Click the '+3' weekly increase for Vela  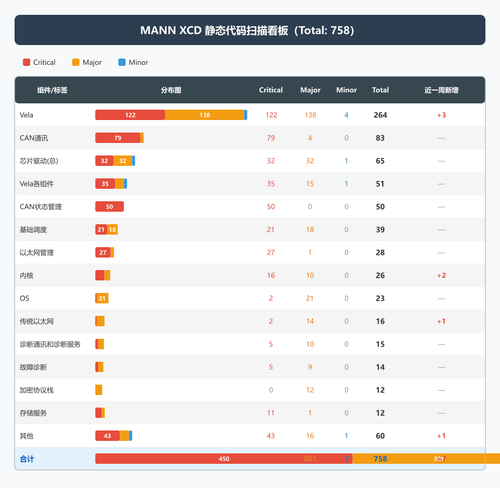(441, 115)
